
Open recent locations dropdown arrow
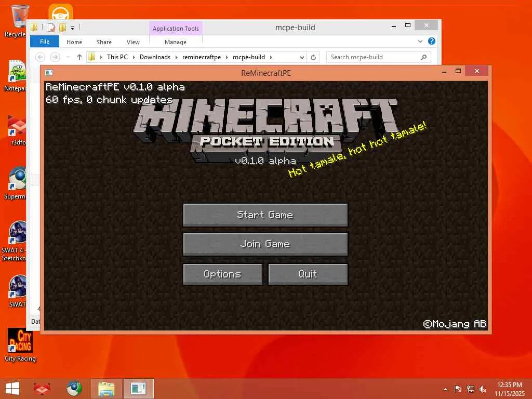(68, 57)
